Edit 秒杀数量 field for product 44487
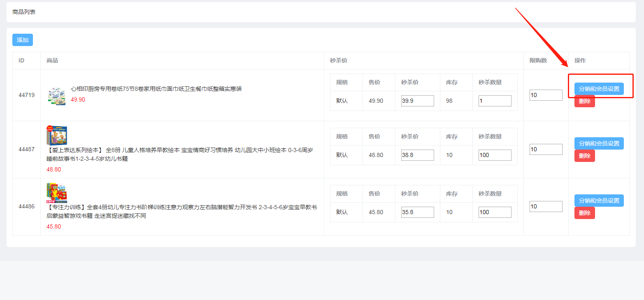The height and width of the screenshot is (300, 644). (495, 155)
